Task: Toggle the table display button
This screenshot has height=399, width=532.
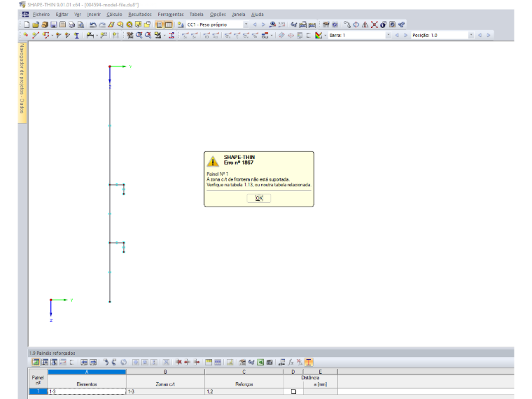Action: [168, 24]
